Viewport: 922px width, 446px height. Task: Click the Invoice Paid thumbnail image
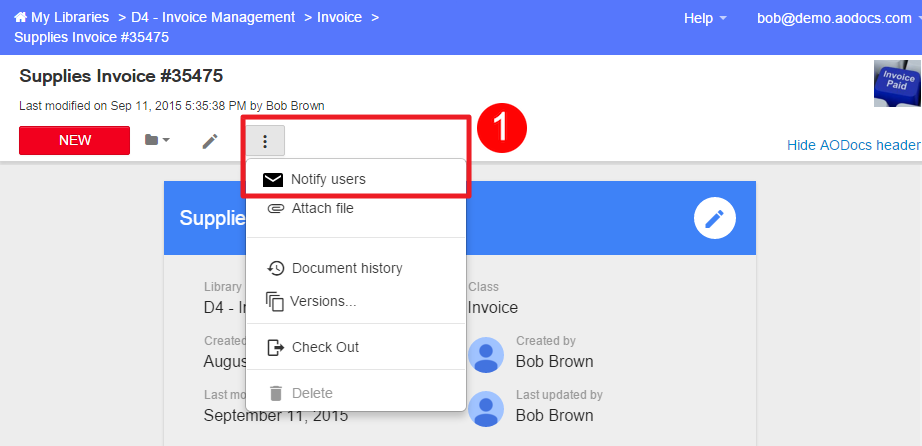point(897,84)
